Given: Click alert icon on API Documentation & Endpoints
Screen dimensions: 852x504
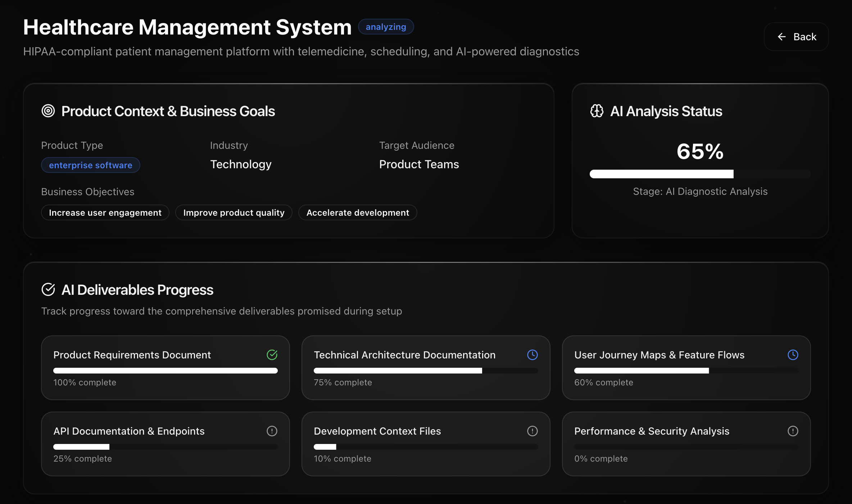Looking at the screenshot, I should [x=272, y=431].
